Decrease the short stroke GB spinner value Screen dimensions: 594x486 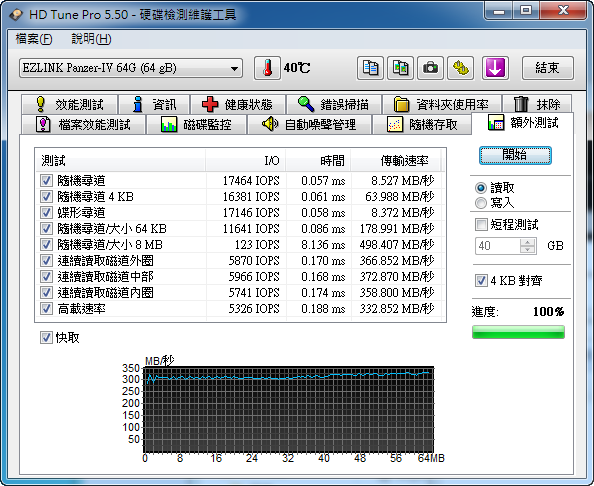527,250
